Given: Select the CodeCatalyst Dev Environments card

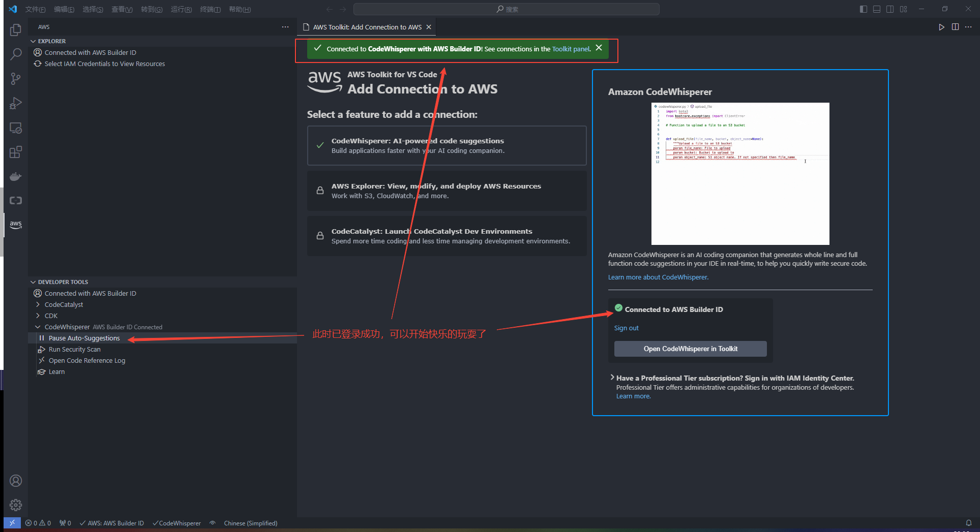Looking at the screenshot, I should pos(447,236).
